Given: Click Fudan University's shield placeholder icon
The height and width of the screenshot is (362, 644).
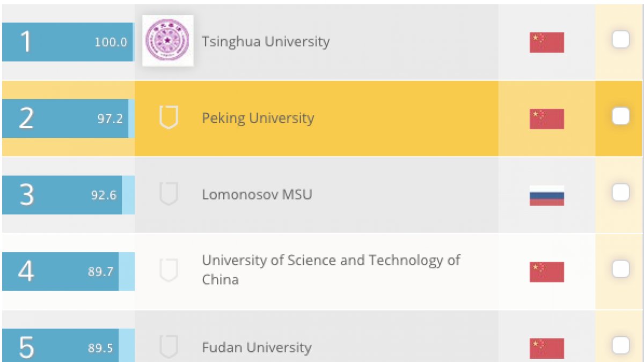Looking at the screenshot, I should tap(169, 347).
